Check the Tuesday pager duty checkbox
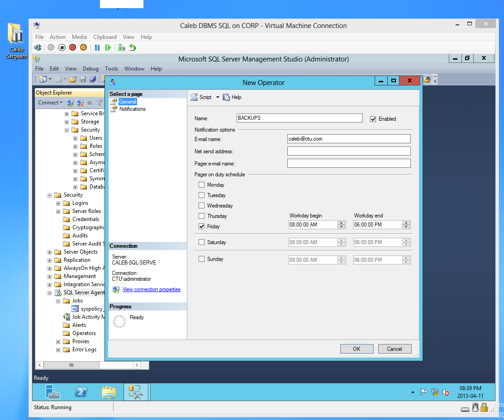 (201, 195)
